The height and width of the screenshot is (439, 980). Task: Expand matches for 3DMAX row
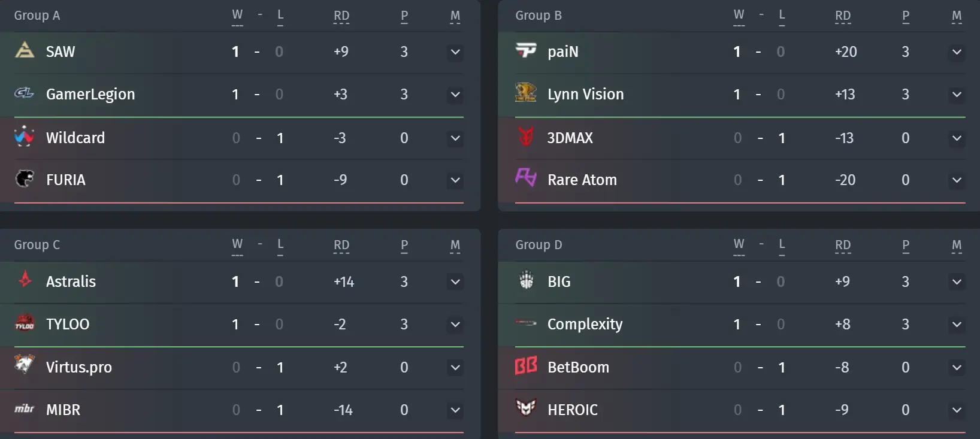[957, 138]
